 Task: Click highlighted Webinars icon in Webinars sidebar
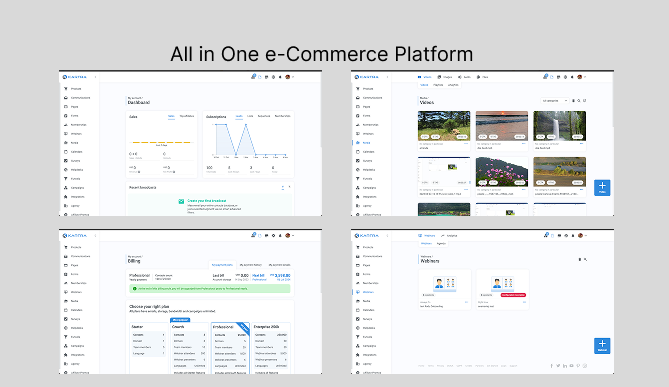tap(358, 292)
